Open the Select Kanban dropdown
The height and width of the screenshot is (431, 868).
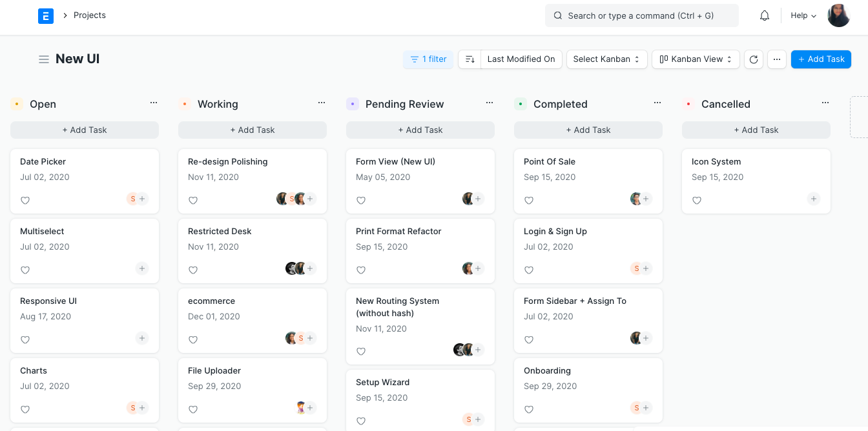pyautogui.click(x=606, y=59)
